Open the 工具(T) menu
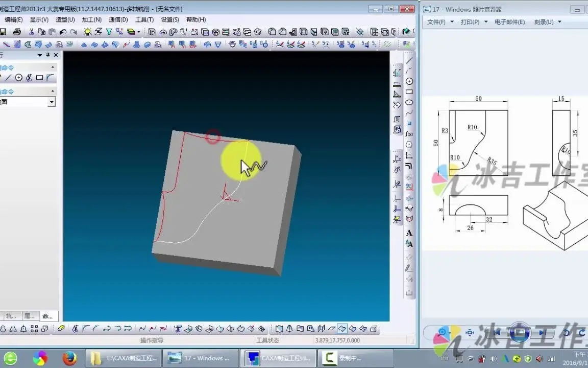This screenshot has height=368, width=588. (144, 19)
